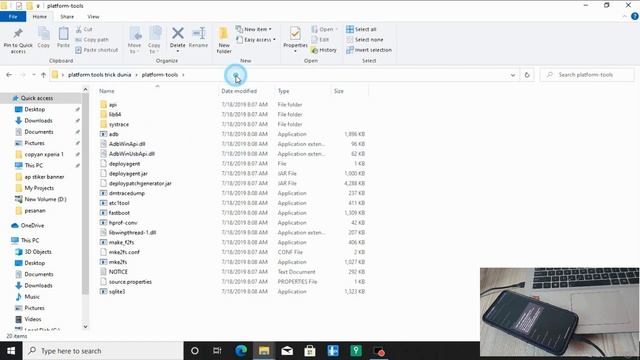The width and height of the screenshot is (640, 360).
Task: Click the platform-tools breadcrumb segment
Action: tap(160, 75)
